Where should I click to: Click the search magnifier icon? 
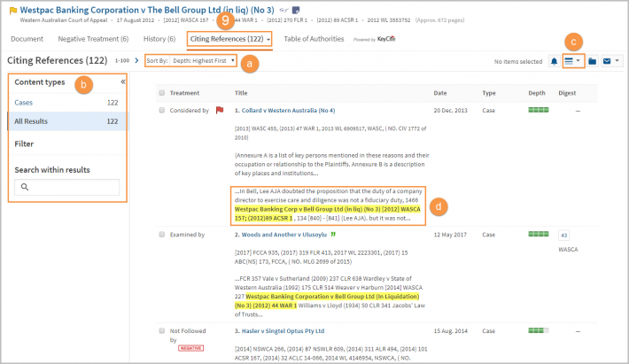[x=25, y=187]
